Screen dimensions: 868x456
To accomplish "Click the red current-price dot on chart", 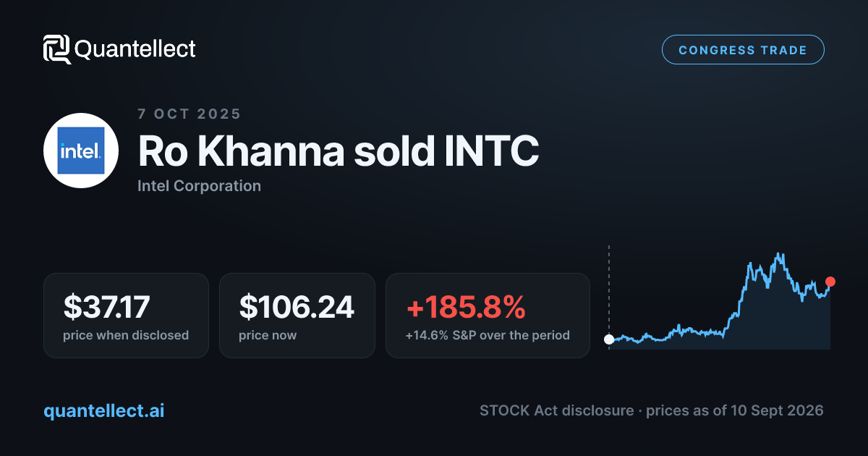I will coord(830,282).
